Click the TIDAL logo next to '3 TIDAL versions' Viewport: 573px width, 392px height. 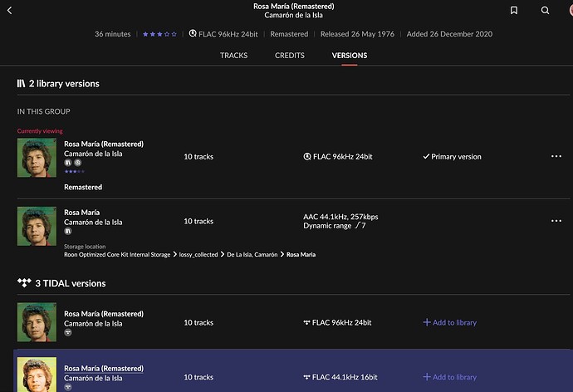coord(24,283)
